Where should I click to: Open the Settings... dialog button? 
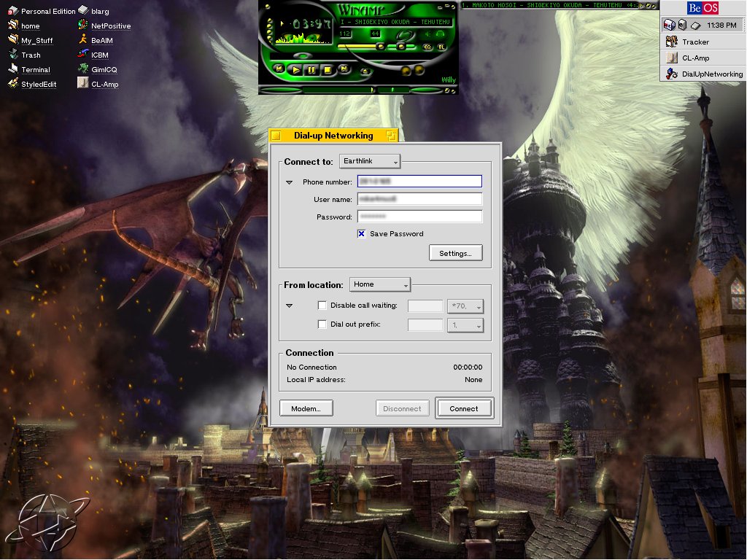tap(455, 253)
